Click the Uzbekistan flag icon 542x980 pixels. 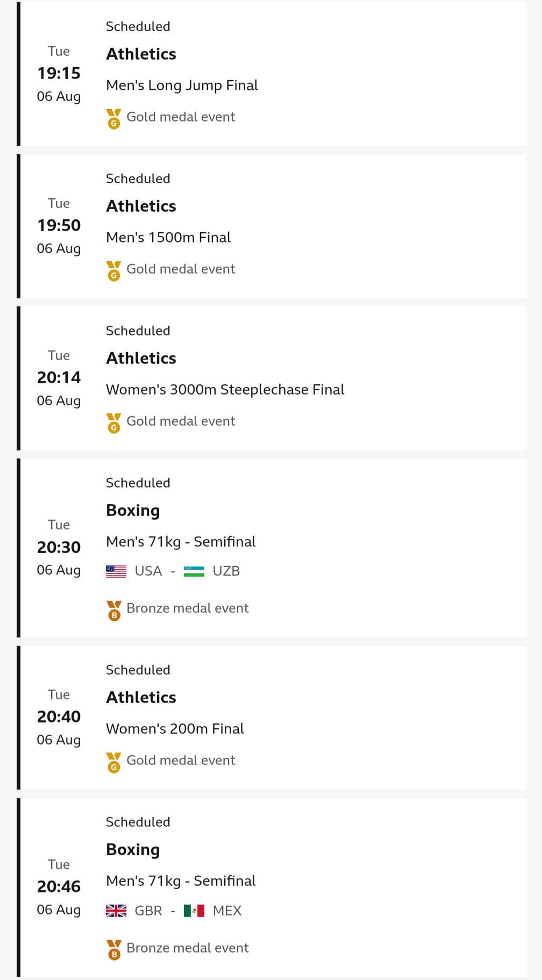194,571
